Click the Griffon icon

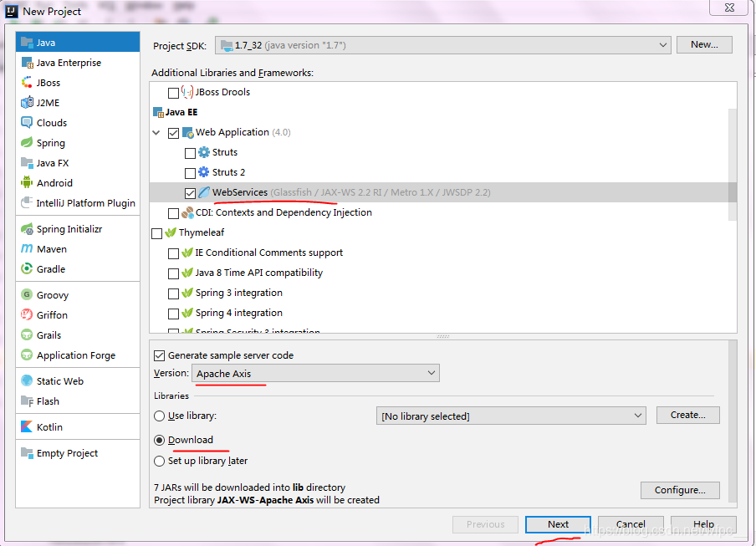[x=27, y=315]
